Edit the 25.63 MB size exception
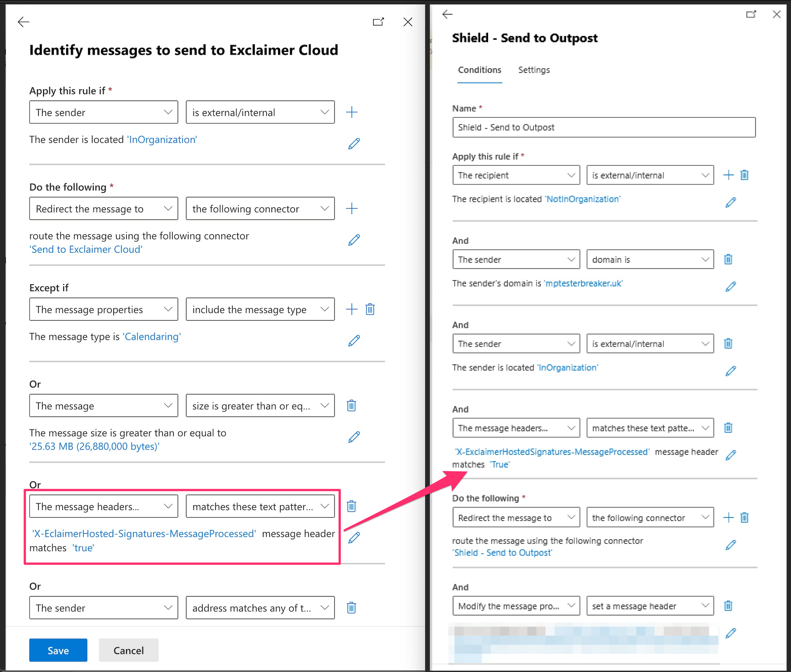Screen dimensions: 791x672 354,437
